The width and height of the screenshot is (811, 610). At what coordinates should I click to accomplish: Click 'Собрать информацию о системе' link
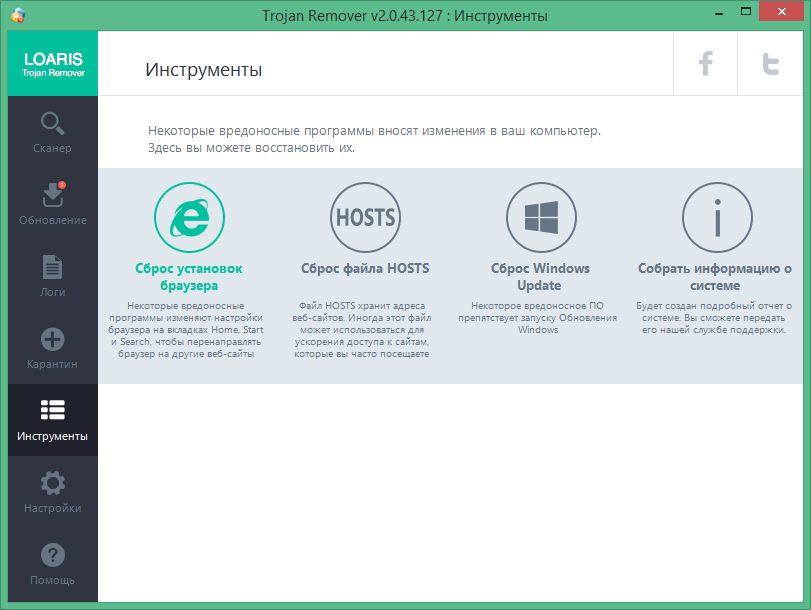(715, 277)
